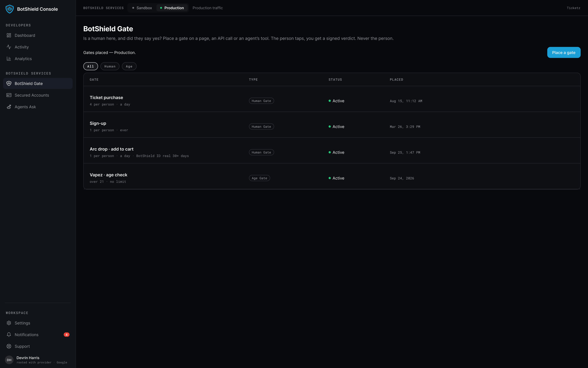This screenshot has width=588, height=368.
Task: Open the Ticket purchase gate
Action: (x=332, y=99)
